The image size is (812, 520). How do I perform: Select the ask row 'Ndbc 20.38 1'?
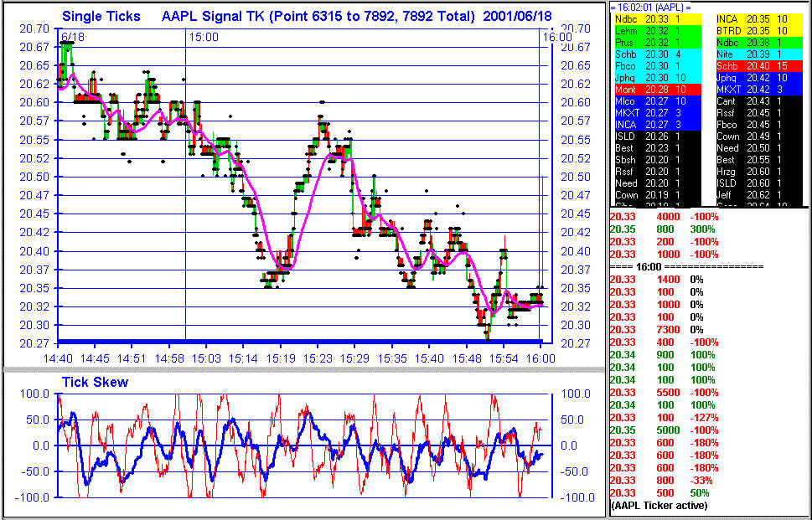(758, 43)
